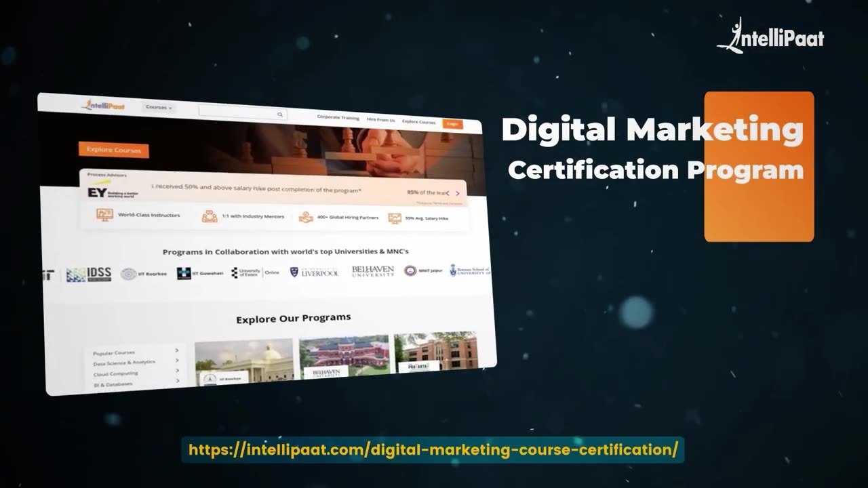Viewport: 868px width, 488px height.
Task: Click the Intellipaat logo at top right corner
Action: 770,36
